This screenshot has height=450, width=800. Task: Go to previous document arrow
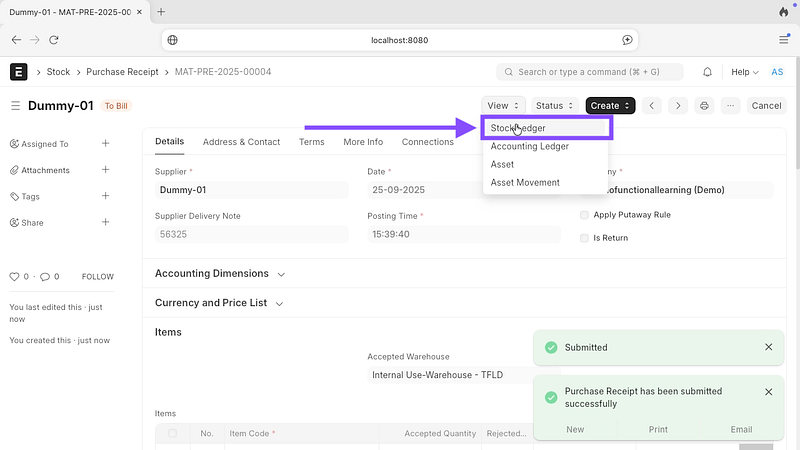coord(653,106)
